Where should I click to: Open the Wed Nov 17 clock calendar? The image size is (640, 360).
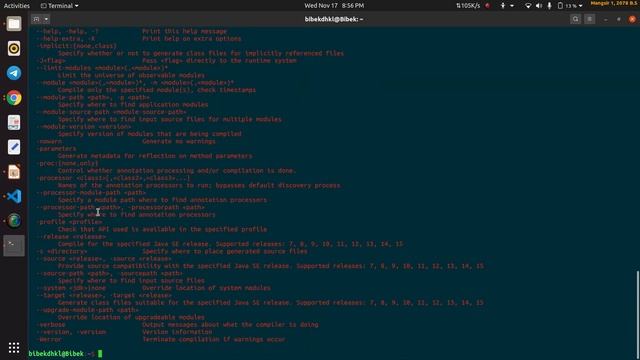[334, 6]
